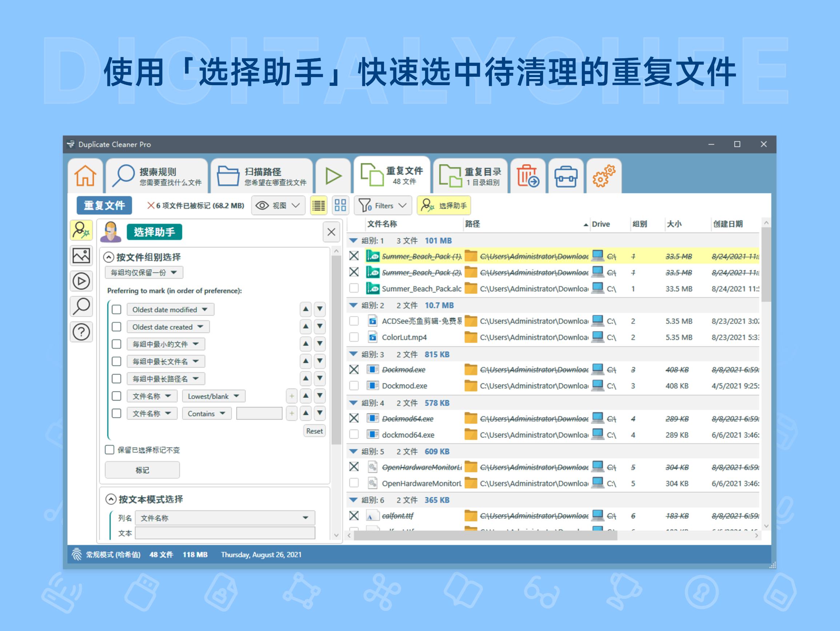Collapse group 1 in file list
840x631 pixels.
[x=353, y=241]
